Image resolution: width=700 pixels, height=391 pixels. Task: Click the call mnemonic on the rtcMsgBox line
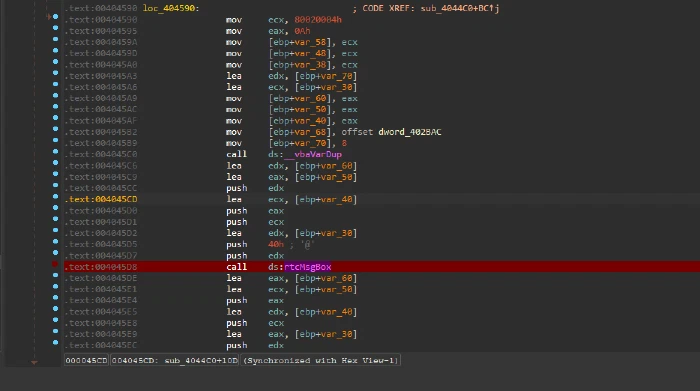(236, 267)
